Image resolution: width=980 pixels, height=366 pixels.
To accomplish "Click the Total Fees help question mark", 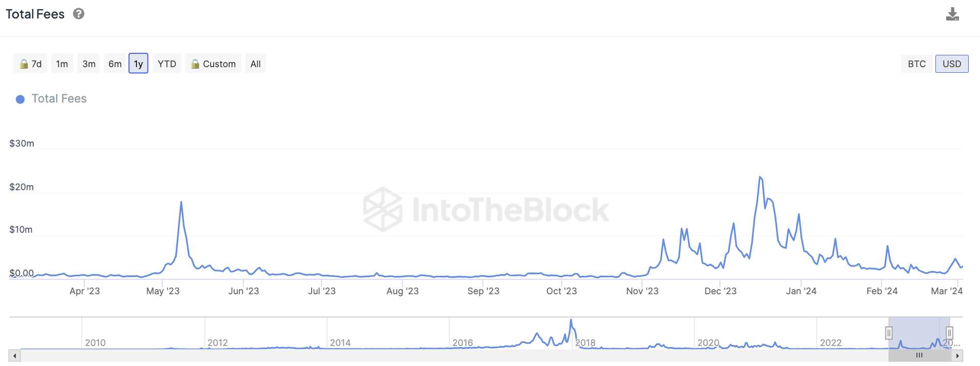I will point(78,14).
